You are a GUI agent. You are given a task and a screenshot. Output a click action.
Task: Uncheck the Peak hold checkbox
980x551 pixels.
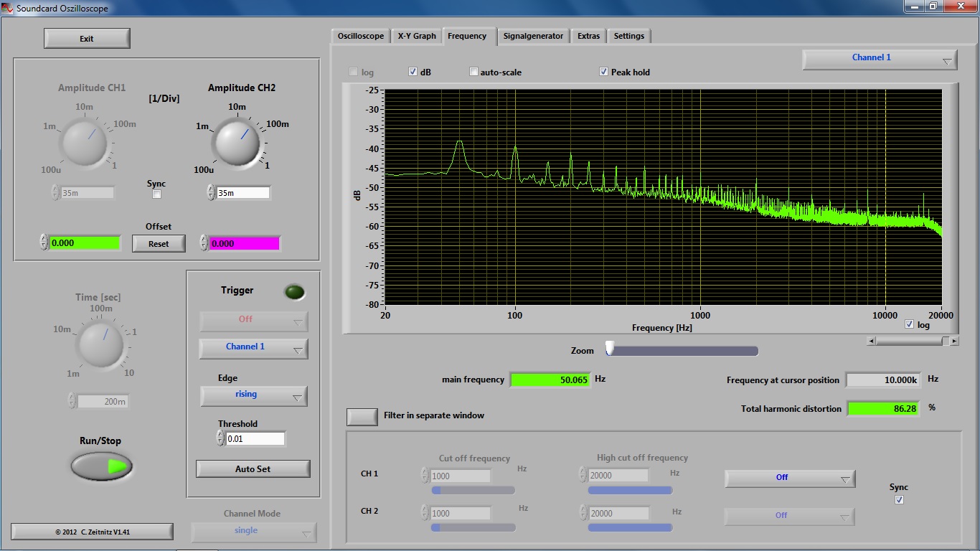[604, 72]
